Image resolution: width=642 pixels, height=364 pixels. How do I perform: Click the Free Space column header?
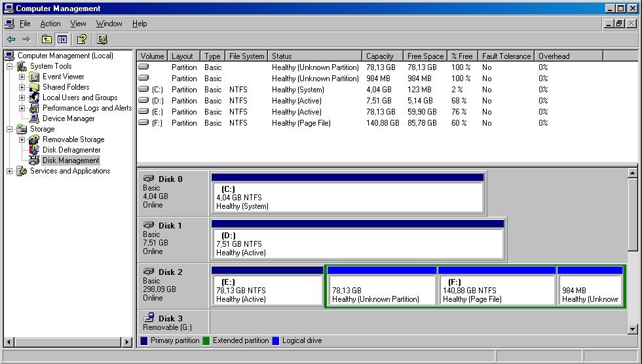click(x=425, y=56)
